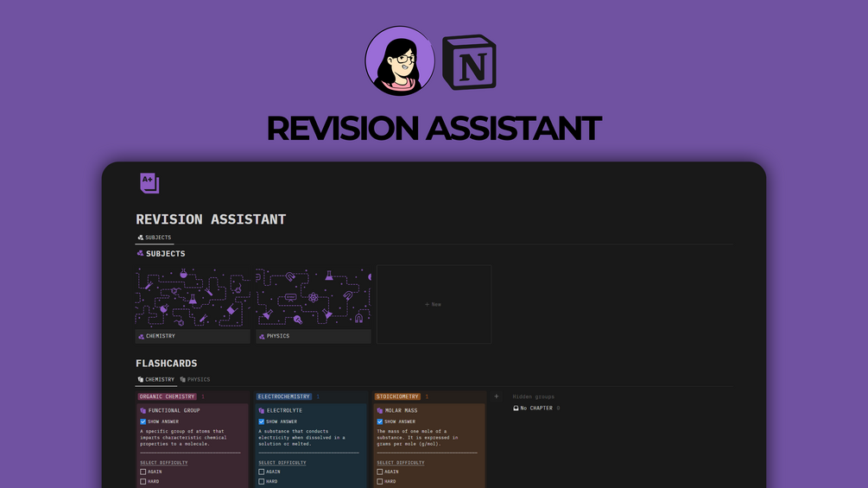Click the Hidden groups label

pos(533,396)
